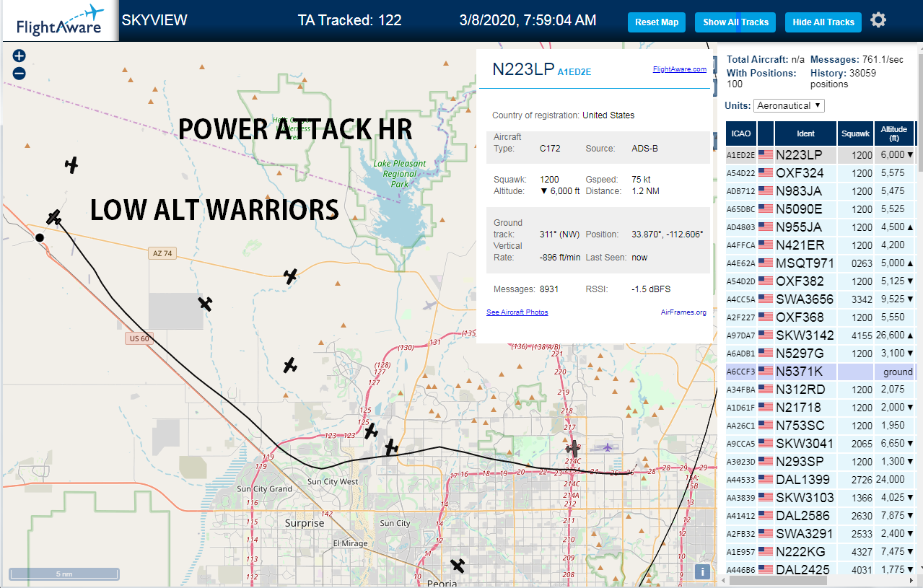Select the N5090E aircraft row
This screenshot has height=588, width=923.
[821, 209]
